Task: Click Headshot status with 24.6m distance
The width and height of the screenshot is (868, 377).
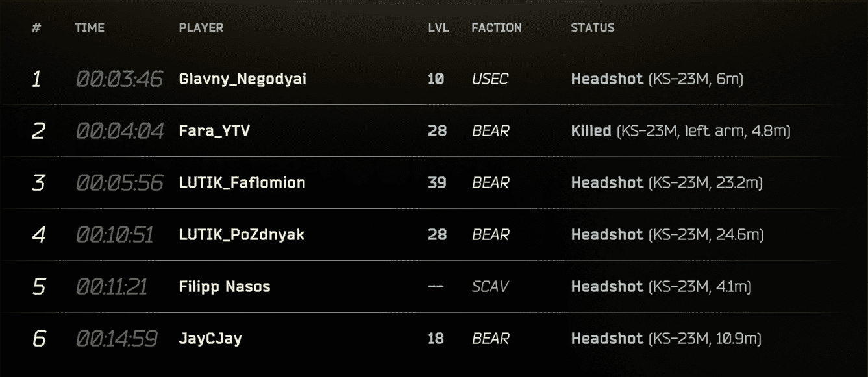Action: 667,235
